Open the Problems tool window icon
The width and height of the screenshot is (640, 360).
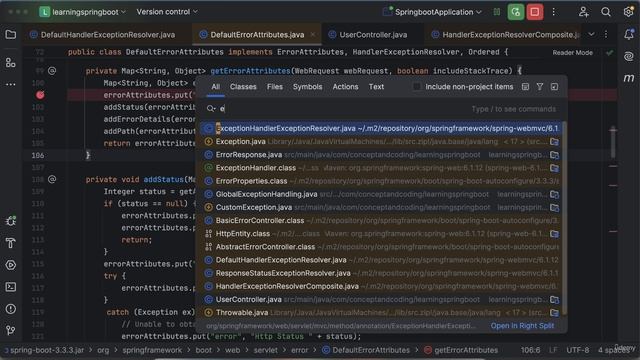[x=11, y=309]
